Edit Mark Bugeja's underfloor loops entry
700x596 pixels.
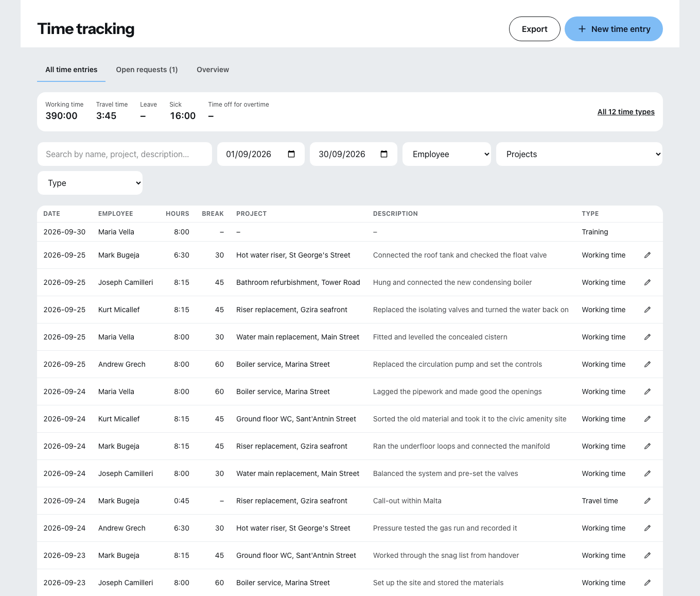647,446
